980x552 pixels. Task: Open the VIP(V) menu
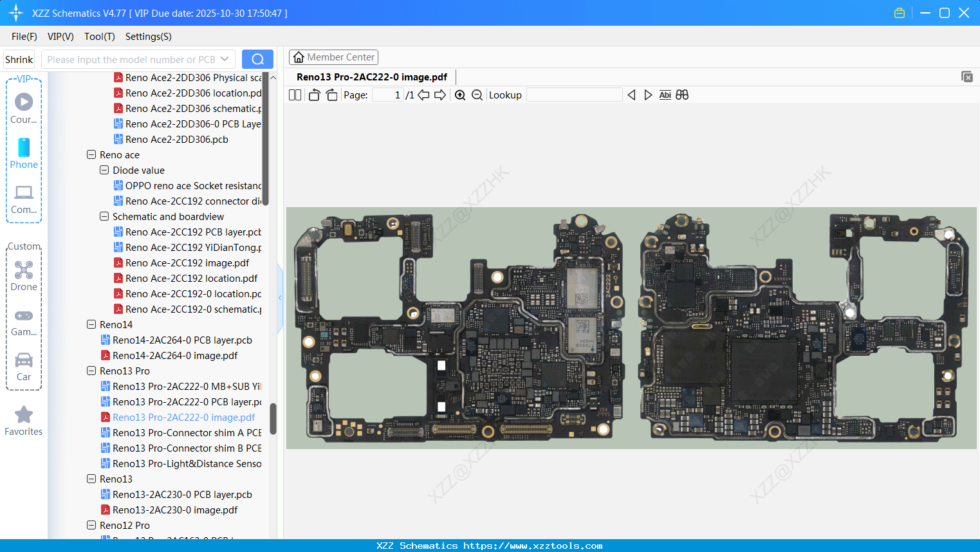[x=60, y=37]
